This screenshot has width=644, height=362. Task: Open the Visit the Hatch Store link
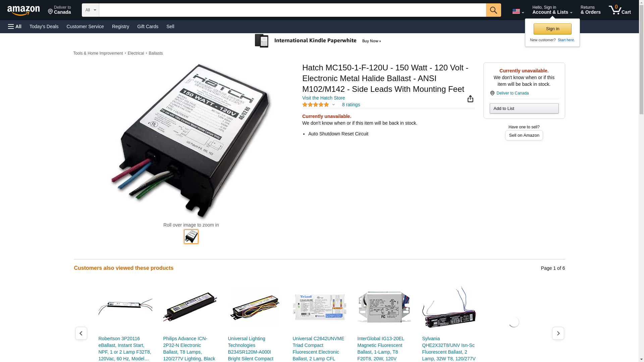coord(323,98)
